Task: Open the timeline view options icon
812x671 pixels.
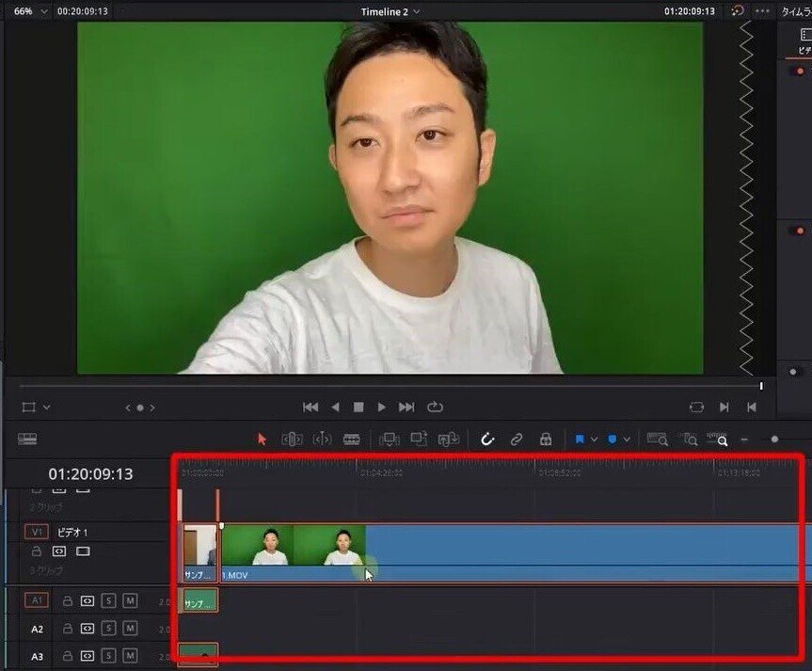Action: [x=27, y=439]
